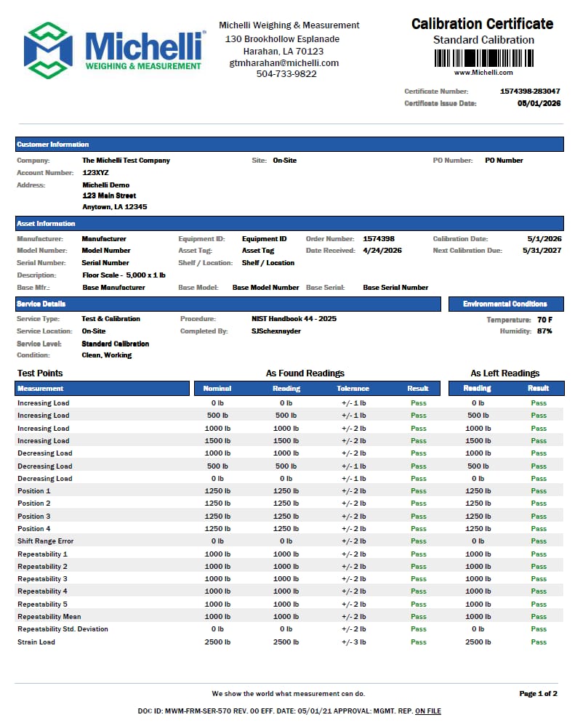Click the Test Points heading
575x728 pixels.
pos(40,373)
